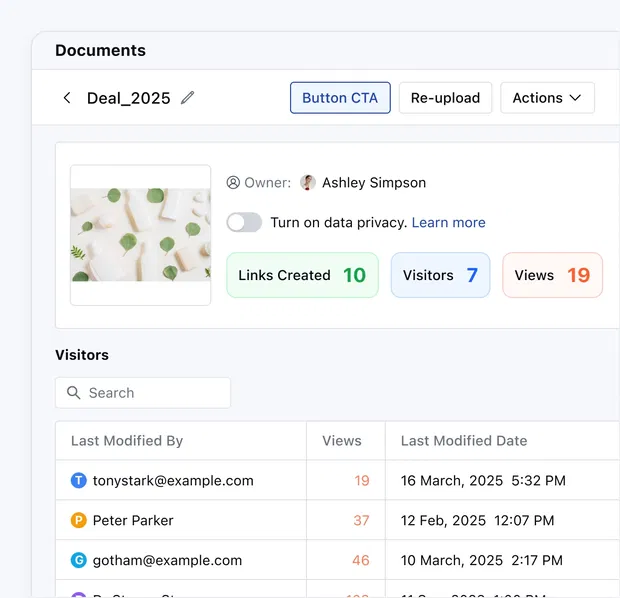The image size is (620, 598).
Task: Click the G avatar for gotham@example.com
Action: coord(79,560)
